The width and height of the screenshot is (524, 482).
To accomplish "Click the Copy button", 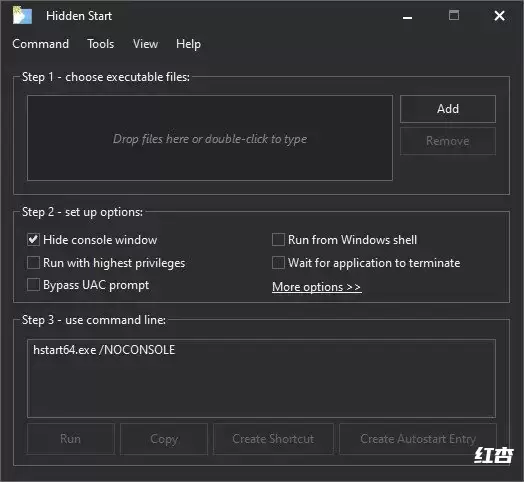I will pyautogui.click(x=164, y=439).
